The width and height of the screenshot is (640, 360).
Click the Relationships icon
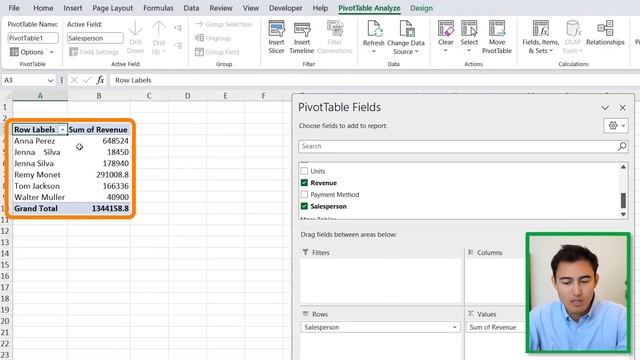pyautogui.click(x=605, y=29)
